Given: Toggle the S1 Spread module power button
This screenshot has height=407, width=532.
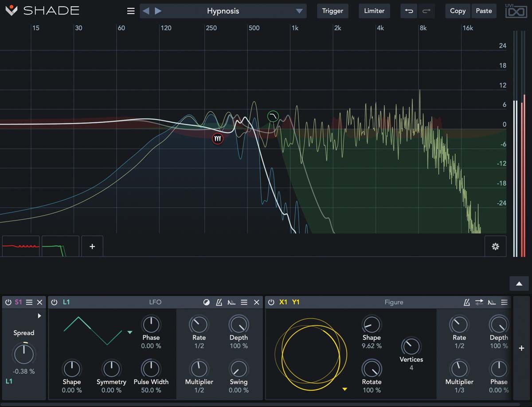Looking at the screenshot, I should click(x=8, y=302).
